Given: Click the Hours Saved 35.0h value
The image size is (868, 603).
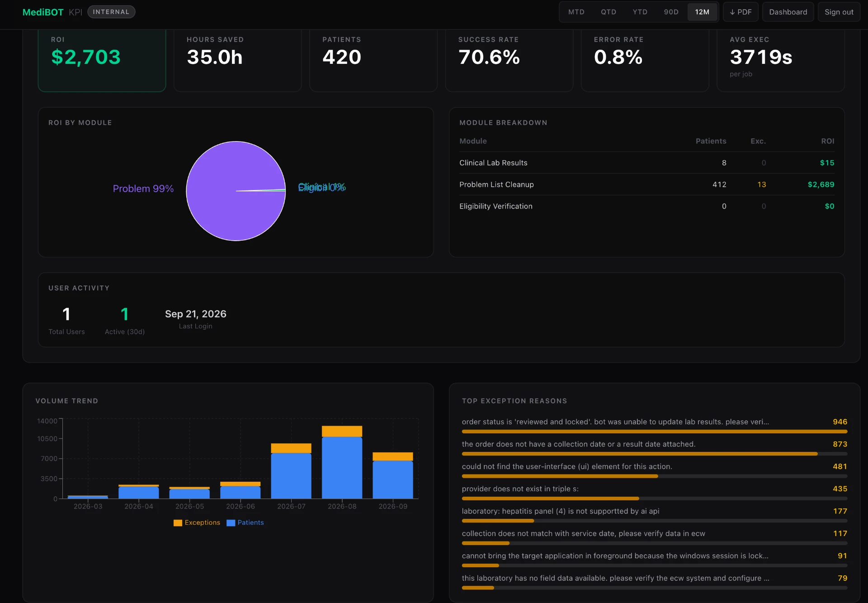Looking at the screenshot, I should point(215,57).
